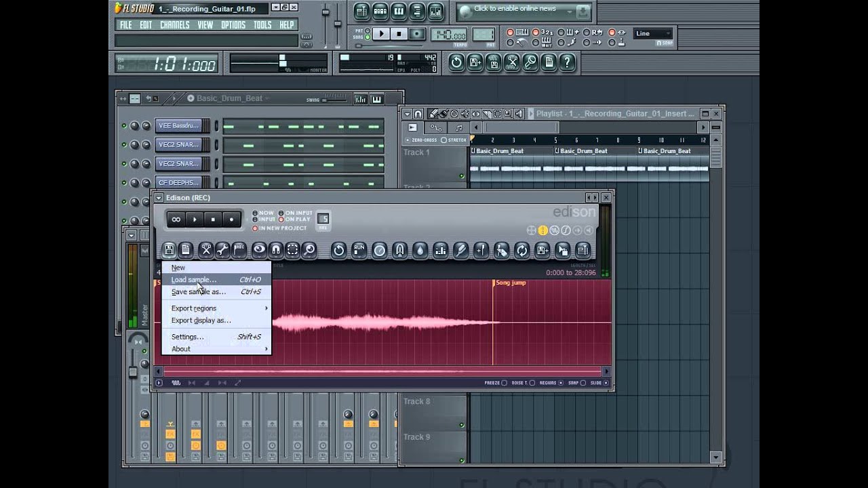
Task: Select Edison's ON PLAY recording option
Action: (x=294, y=220)
